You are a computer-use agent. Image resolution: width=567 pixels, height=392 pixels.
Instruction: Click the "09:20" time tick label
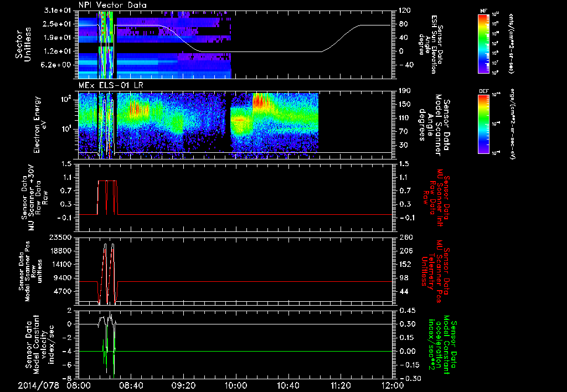tap(183, 385)
